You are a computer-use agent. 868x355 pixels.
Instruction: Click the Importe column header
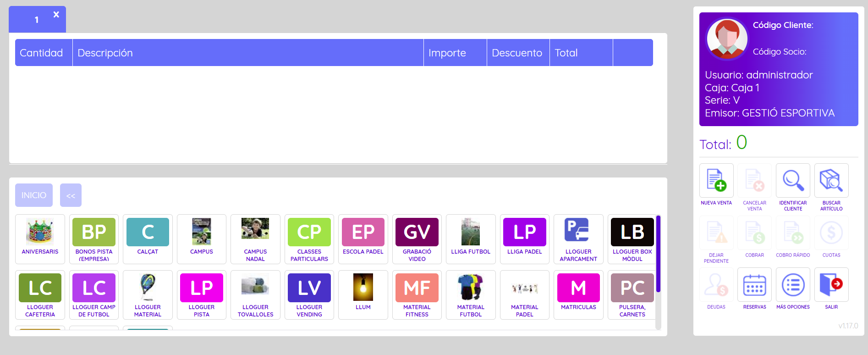(455, 53)
